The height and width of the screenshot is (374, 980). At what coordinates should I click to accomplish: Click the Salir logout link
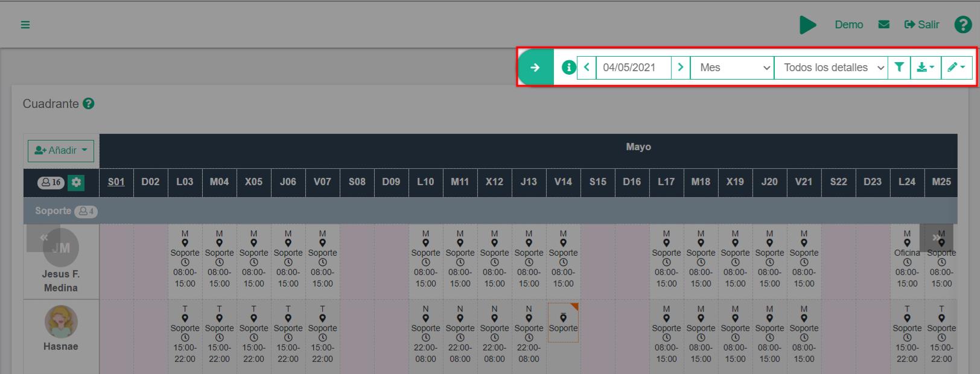click(x=921, y=25)
